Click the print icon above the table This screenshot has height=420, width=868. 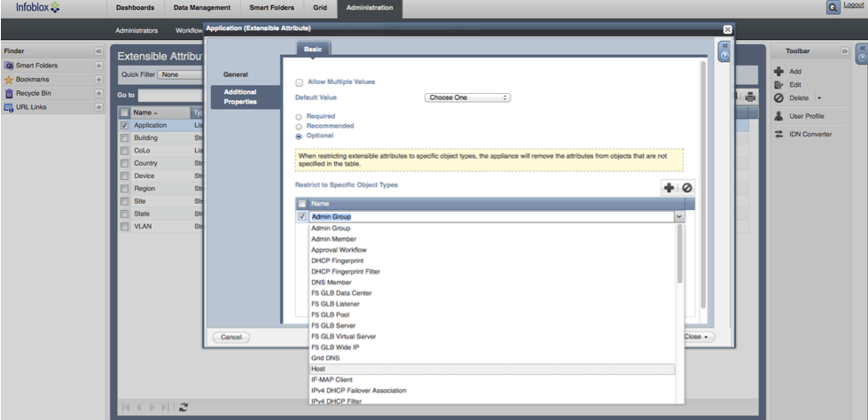750,97
